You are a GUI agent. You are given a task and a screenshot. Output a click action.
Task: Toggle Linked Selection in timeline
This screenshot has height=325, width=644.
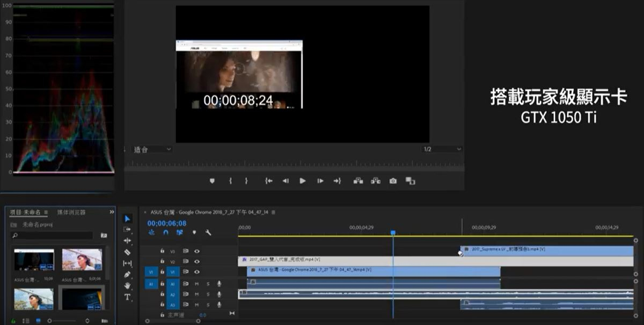[180, 233]
